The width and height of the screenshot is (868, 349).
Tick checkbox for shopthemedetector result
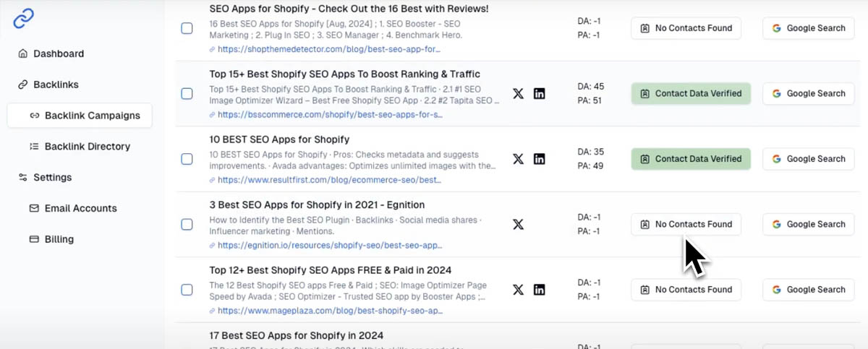click(x=187, y=28)
